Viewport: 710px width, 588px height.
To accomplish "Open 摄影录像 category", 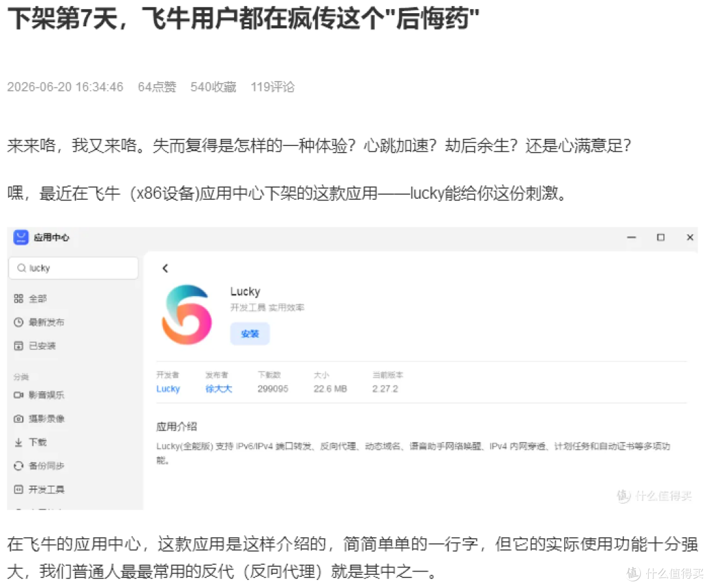I will coord(47,418).
